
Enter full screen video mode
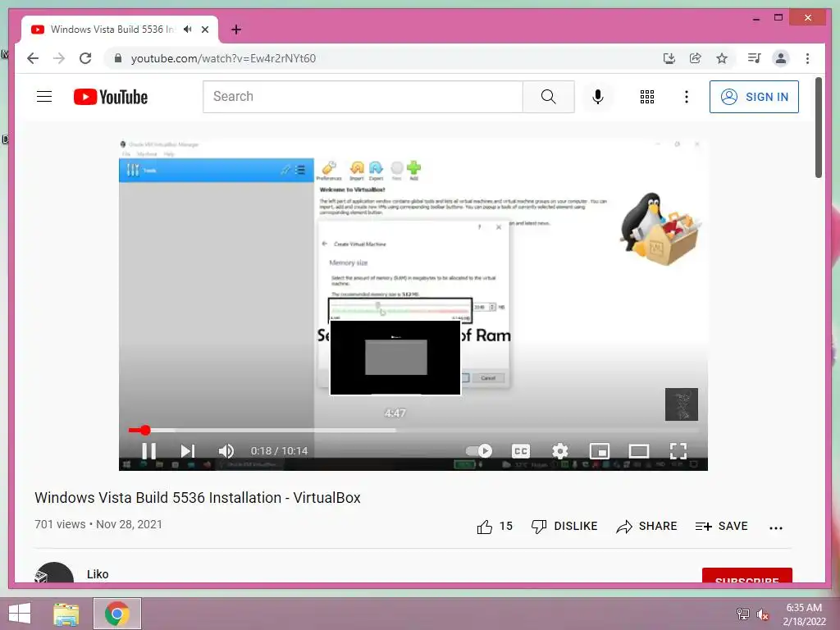[x=678, y=451]
